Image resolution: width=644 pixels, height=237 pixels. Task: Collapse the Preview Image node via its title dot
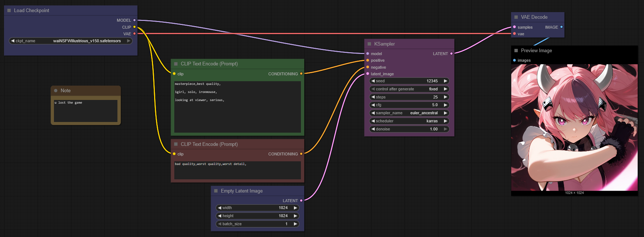coord(516,51)
